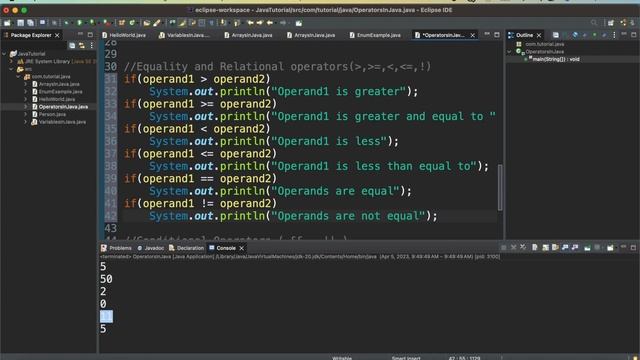
Task: Open the Package Explorer view menu
Action: click(x=91, y=45)
